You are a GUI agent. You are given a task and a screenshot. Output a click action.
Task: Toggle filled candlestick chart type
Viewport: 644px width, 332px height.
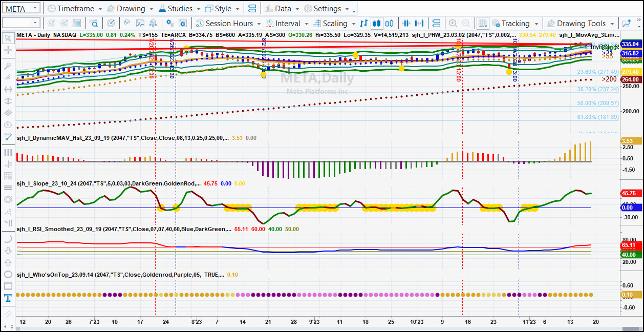point(377,23)
